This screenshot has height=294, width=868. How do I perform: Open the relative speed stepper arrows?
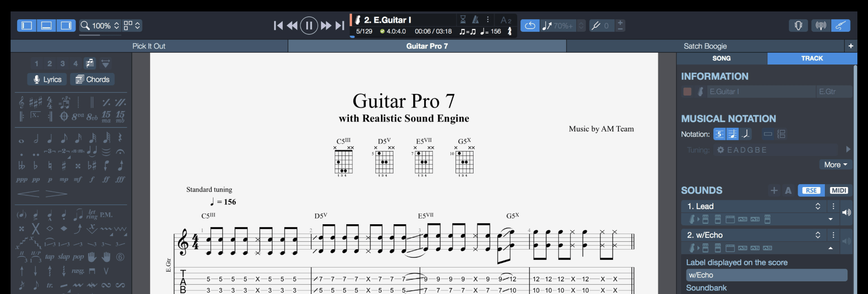pyautogui.click(x=581, y=26)
